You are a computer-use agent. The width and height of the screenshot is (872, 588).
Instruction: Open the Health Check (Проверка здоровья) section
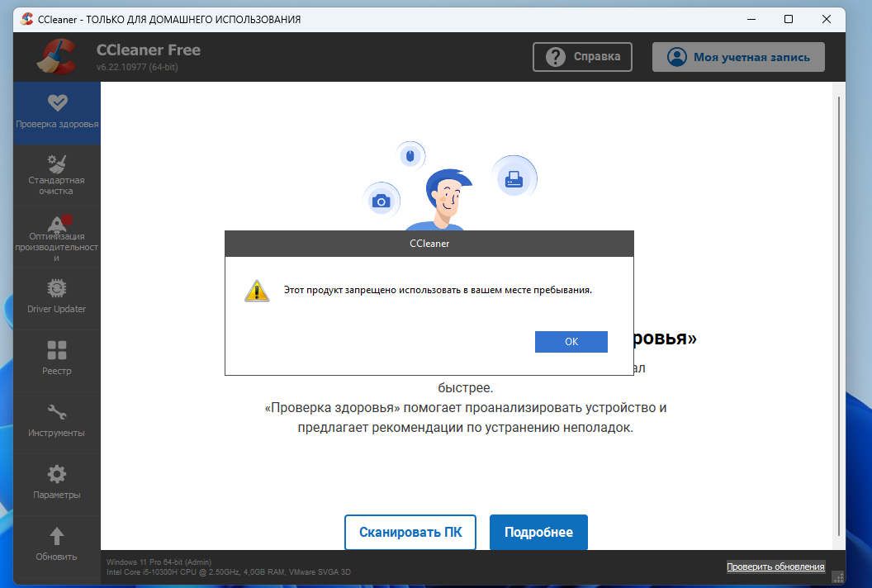point(57,113)
